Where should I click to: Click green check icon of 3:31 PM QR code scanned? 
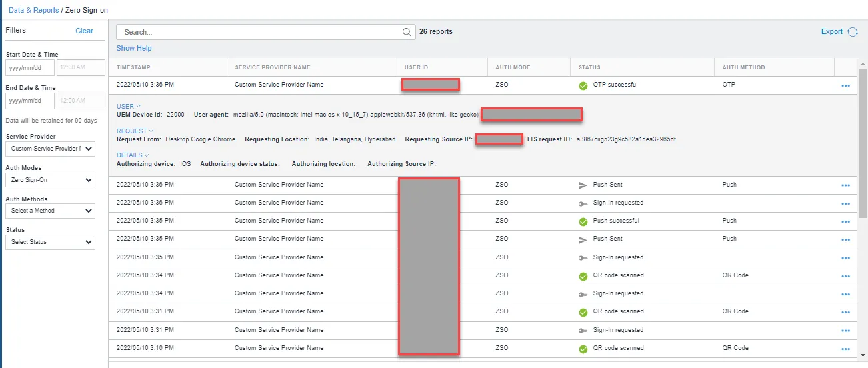(583, 312)
